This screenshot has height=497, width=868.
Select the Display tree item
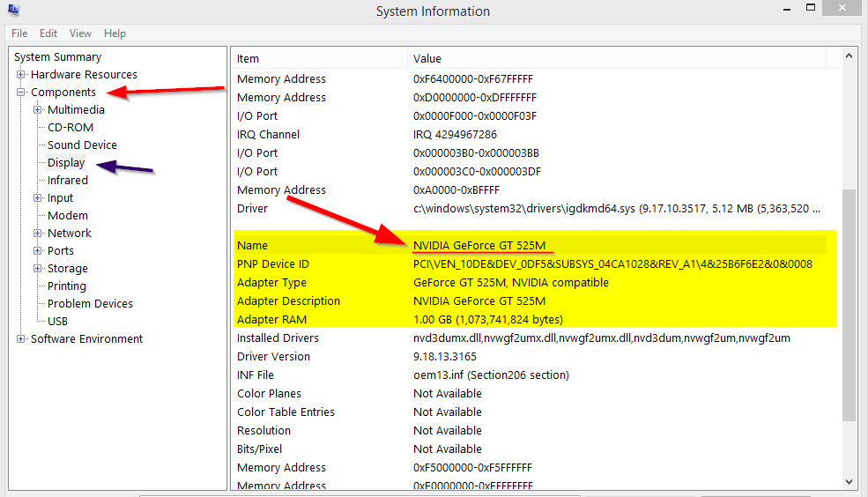point(66,163)
